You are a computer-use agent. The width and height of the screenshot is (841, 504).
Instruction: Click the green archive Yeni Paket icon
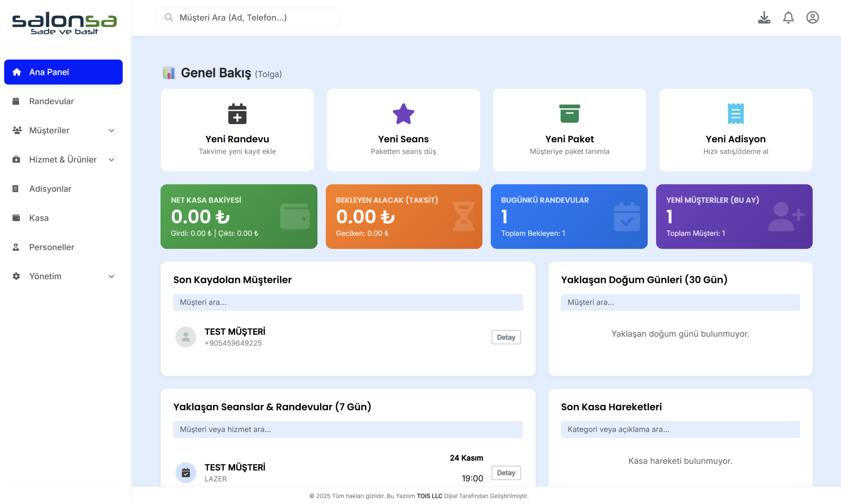click(x=570, y=114)
